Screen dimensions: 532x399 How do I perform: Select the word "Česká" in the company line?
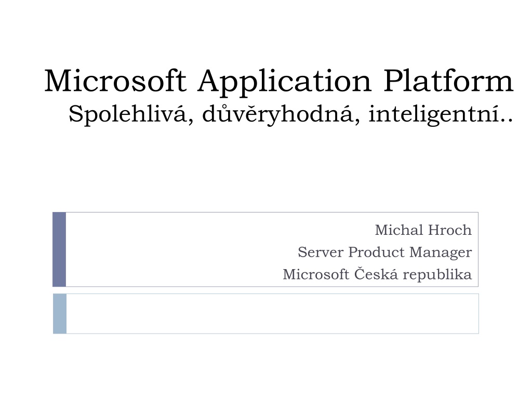pos(376,273)
